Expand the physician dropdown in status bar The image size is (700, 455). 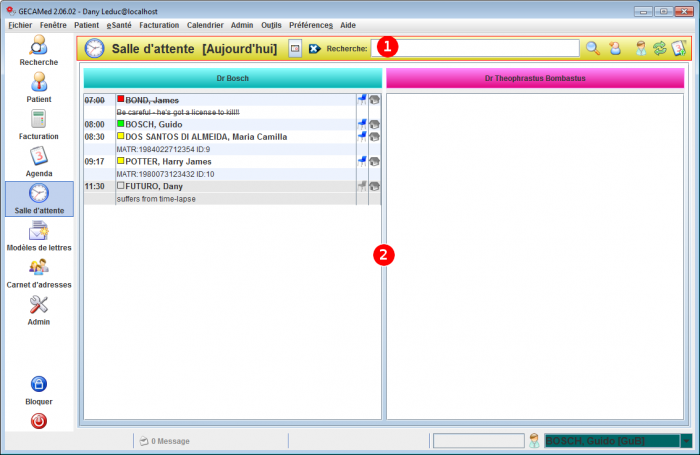click(x=686, y=441)
